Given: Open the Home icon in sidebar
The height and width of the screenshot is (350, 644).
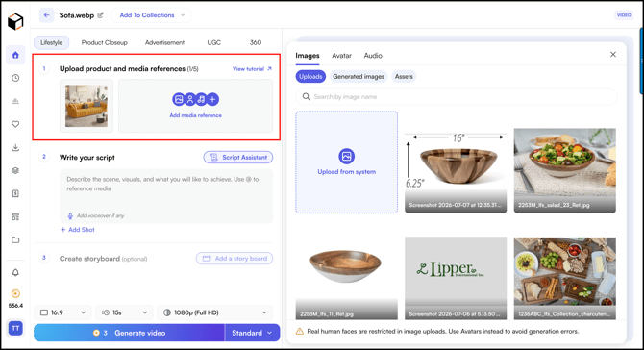Looking at the screenshot, I should click(x=15, y=55).
